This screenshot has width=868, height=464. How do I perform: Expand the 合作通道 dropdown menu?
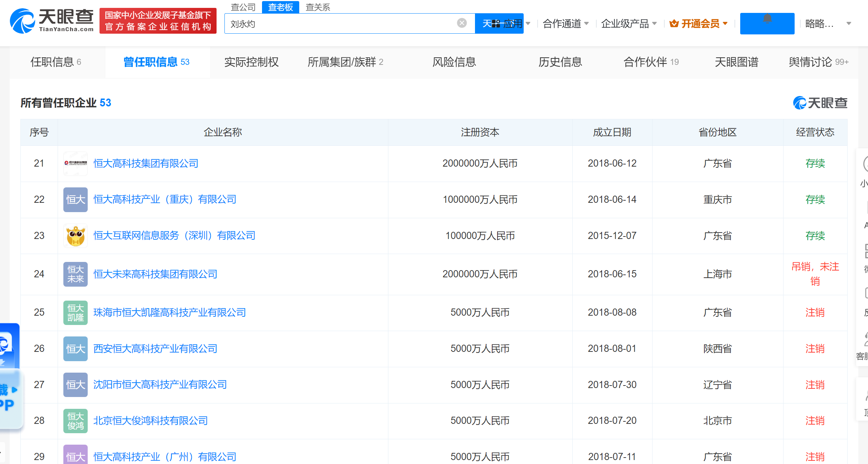click(566, 24)
